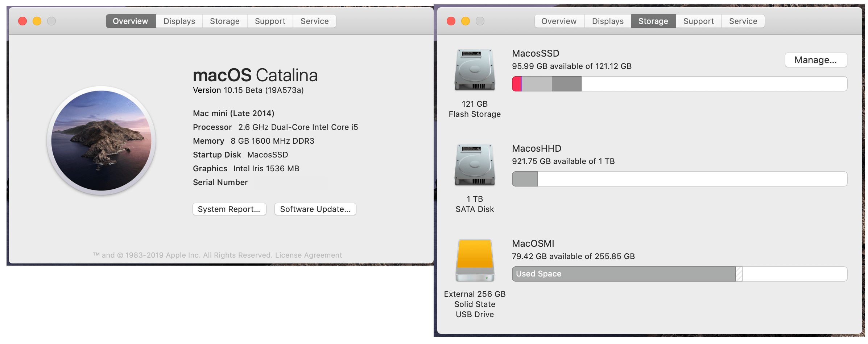Select the active Storage tab in right window
This screenshot has height=344, width=868.
(x=653, y=21)
